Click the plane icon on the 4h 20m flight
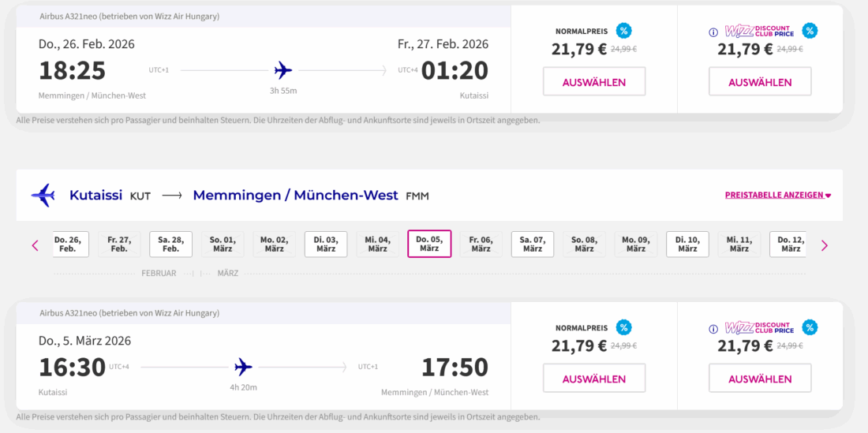 click(x=243, y=367)
